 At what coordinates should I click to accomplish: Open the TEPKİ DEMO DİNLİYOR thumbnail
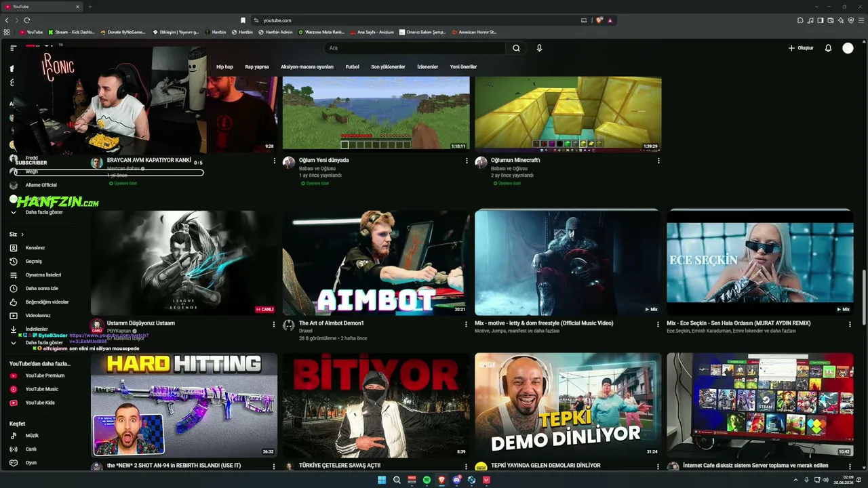[x=568, y=405]
